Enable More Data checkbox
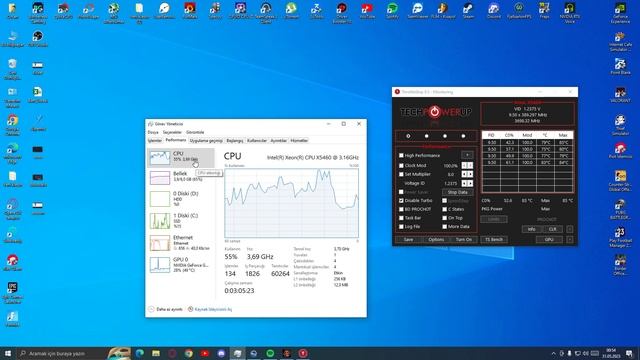 [x=444, y=227]
